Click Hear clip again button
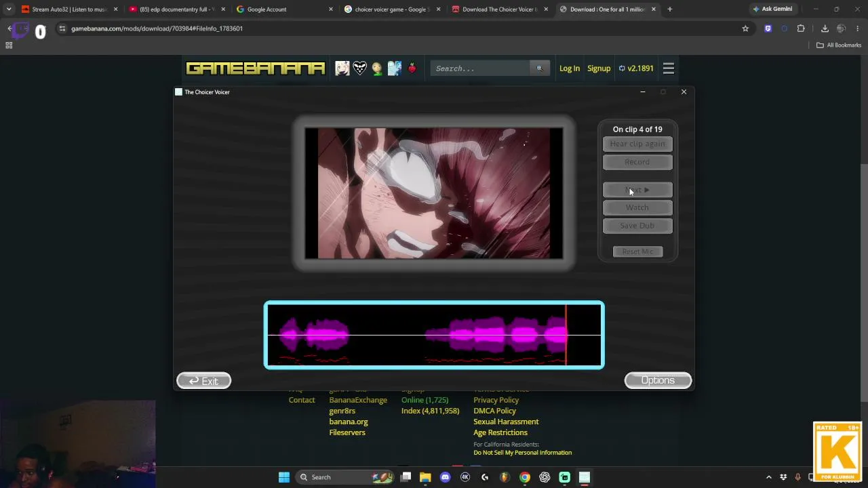Image resolution: width=868 pixels, height=488 pixels. coord(637,144)
